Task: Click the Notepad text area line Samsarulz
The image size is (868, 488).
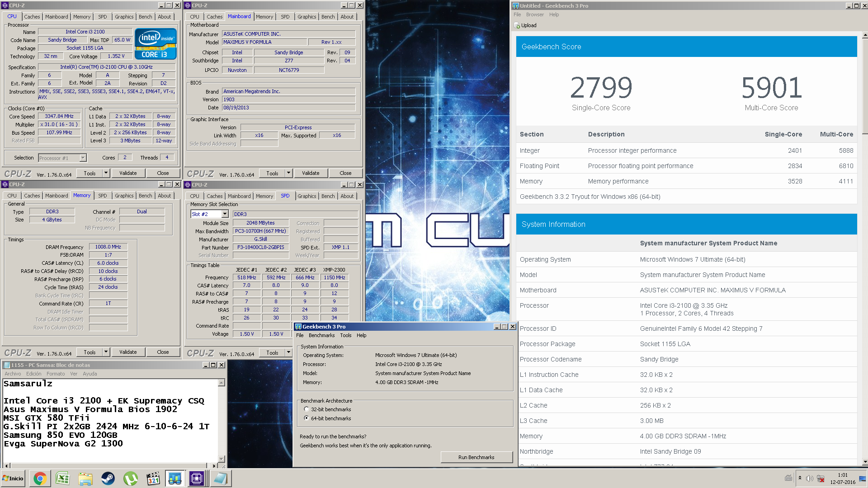Action: pos(28,384)
